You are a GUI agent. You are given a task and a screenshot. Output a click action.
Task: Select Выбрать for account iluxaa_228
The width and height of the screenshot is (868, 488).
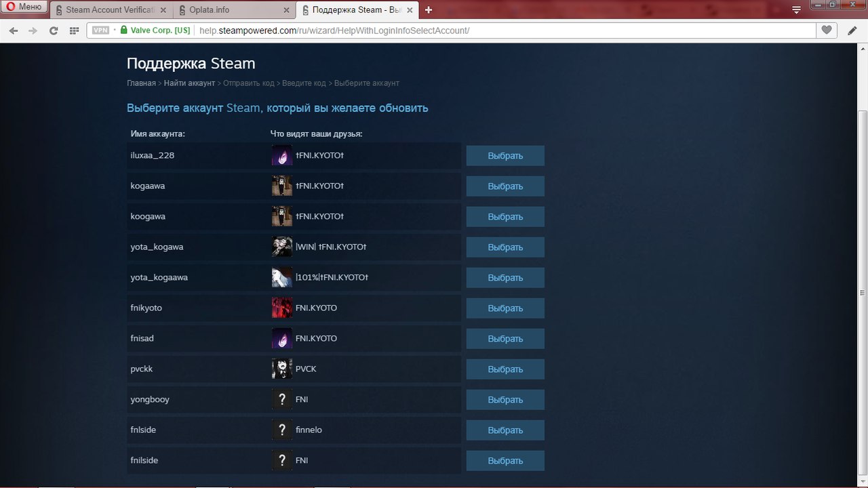pyautogui.click(x=505, y=156)
